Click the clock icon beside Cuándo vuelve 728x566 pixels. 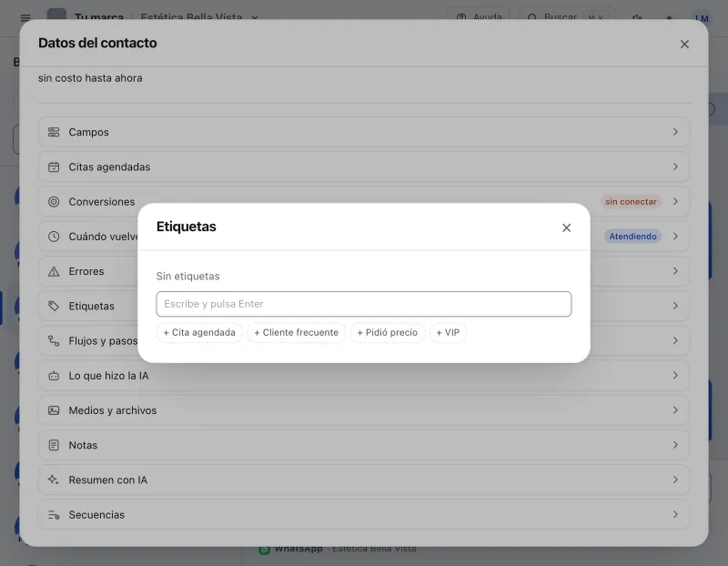(54, 237)
